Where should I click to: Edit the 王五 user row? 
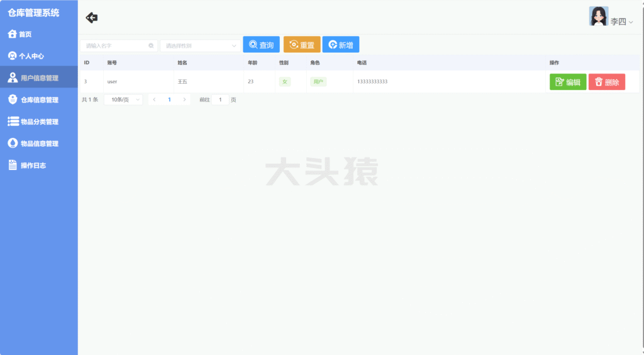tap(568, 82)
